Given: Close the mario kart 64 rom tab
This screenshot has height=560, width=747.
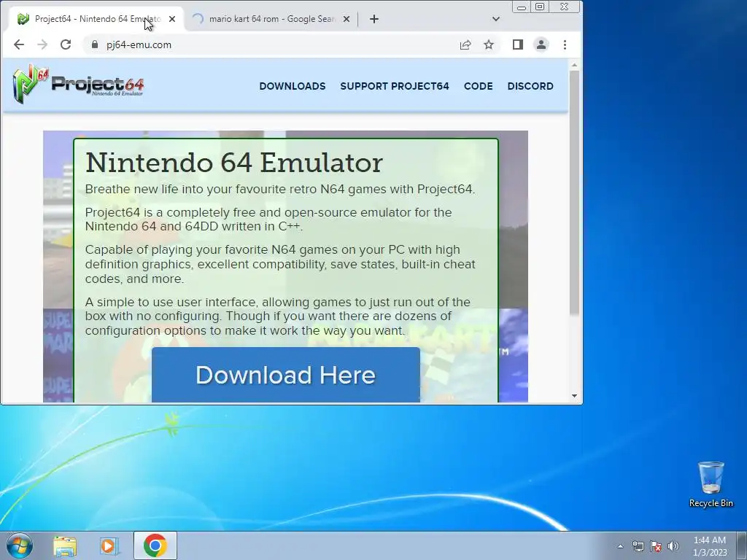Looking at the screenshot, I should pyautogui.click(x=347, y=19).
